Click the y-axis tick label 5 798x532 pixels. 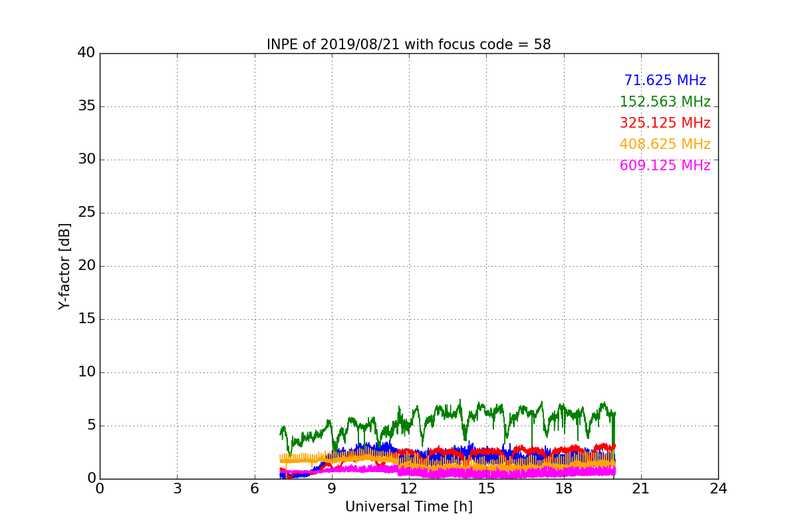[x=91, y=426]
